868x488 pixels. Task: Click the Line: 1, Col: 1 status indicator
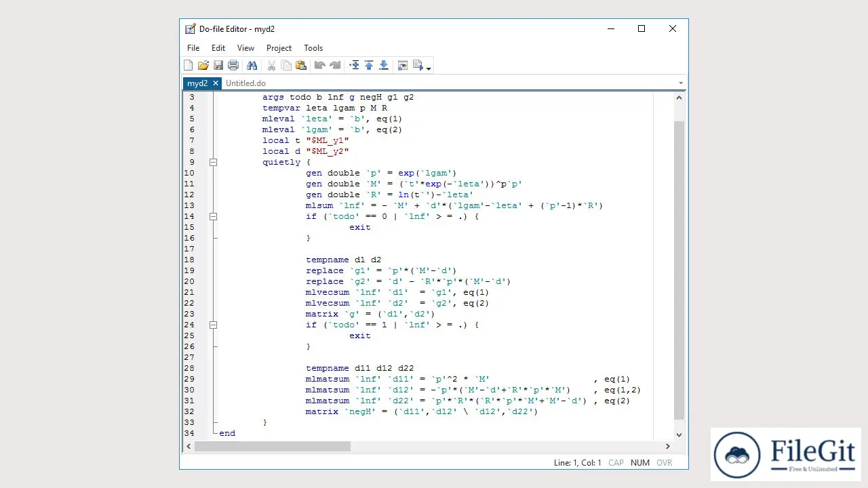(x=577, y=463)
